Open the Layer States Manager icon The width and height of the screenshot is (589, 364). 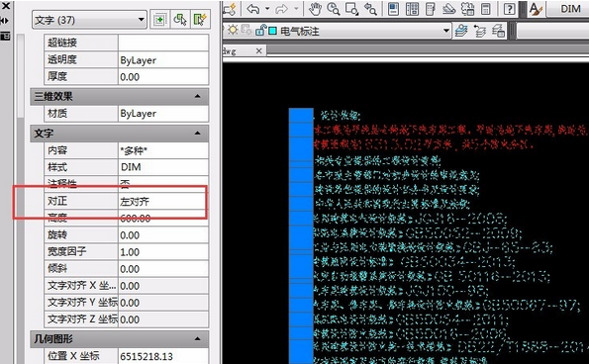point(498,31)
